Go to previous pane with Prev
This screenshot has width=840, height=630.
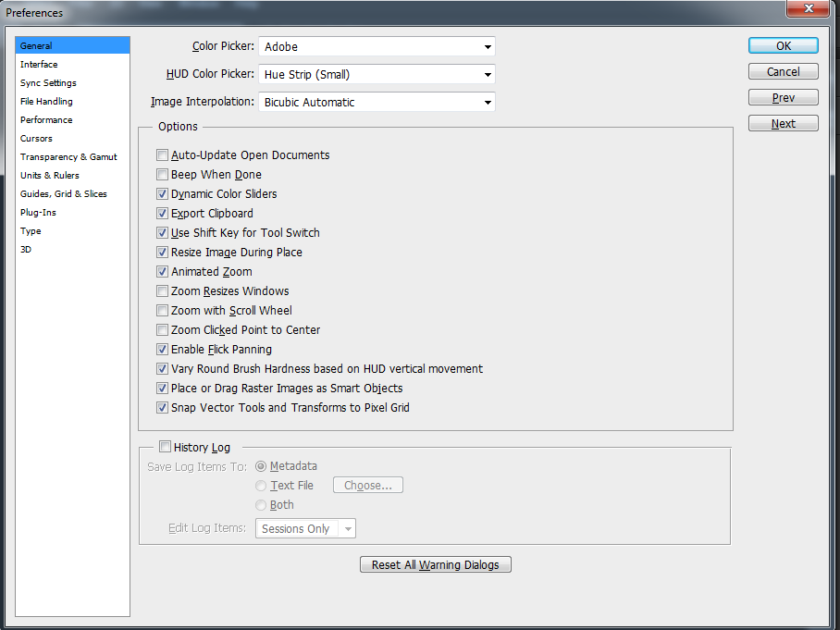[784, 97]
